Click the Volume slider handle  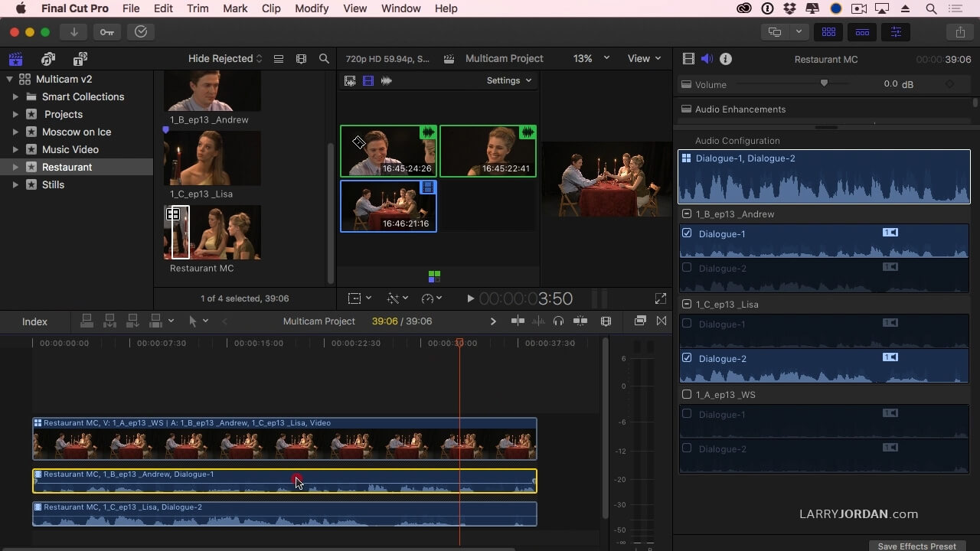pos(824,83)
